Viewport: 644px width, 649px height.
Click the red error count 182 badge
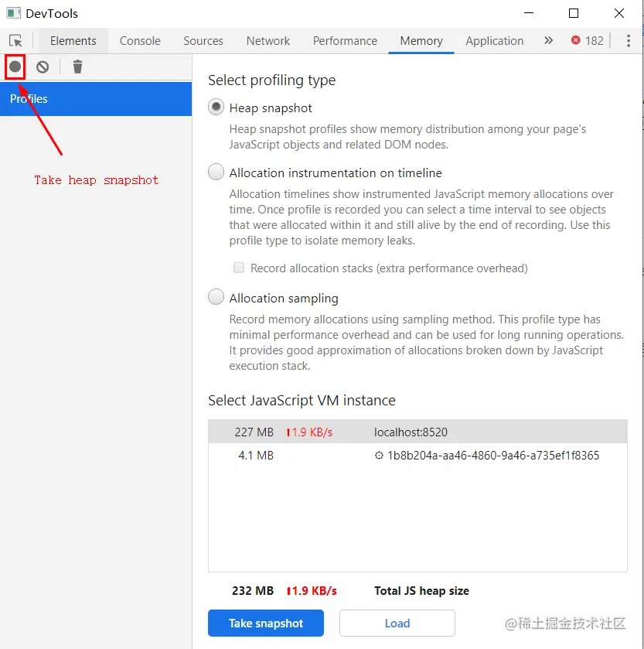pyautogui.click(x=588, y=40)
